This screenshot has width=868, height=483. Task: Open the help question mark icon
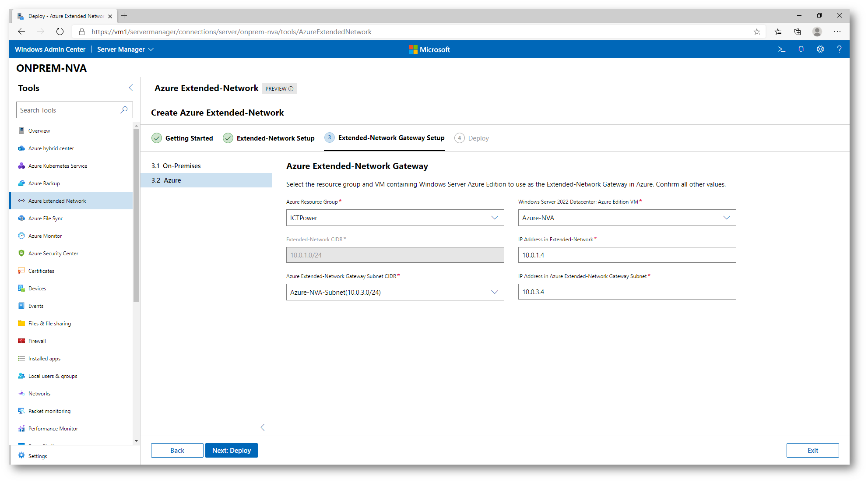(839, 49)
